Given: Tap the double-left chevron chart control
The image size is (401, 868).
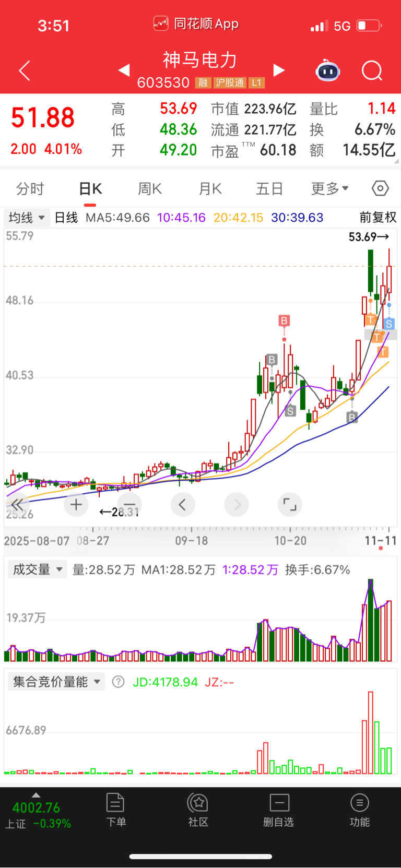Looking at the screenshot, I should coord(17,504).
